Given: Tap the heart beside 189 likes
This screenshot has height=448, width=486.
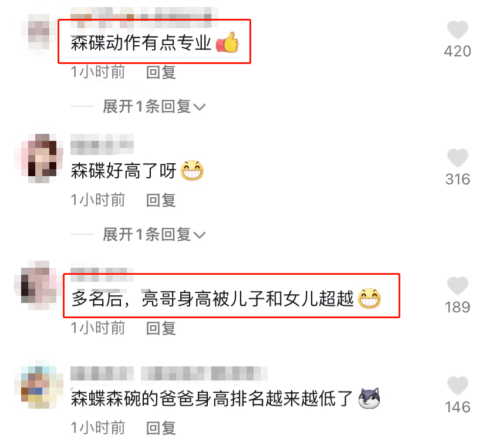Looking at the screenshot, I should 457,285.
